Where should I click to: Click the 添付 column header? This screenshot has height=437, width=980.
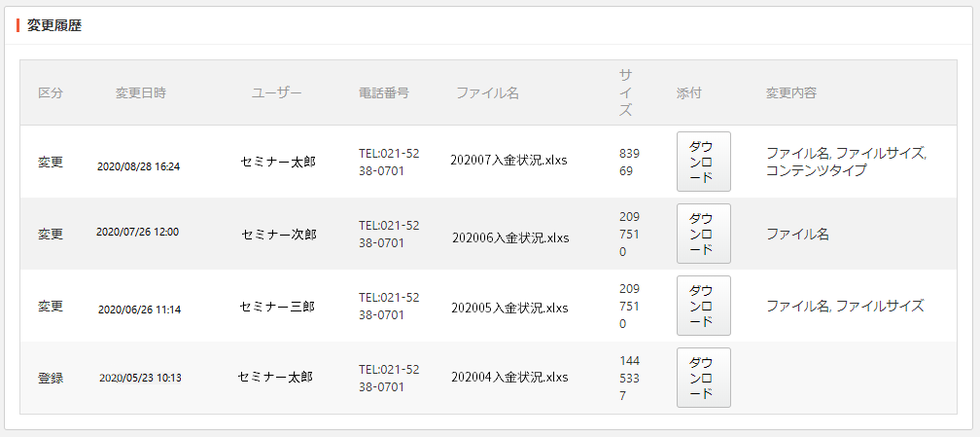click(688, 93)
